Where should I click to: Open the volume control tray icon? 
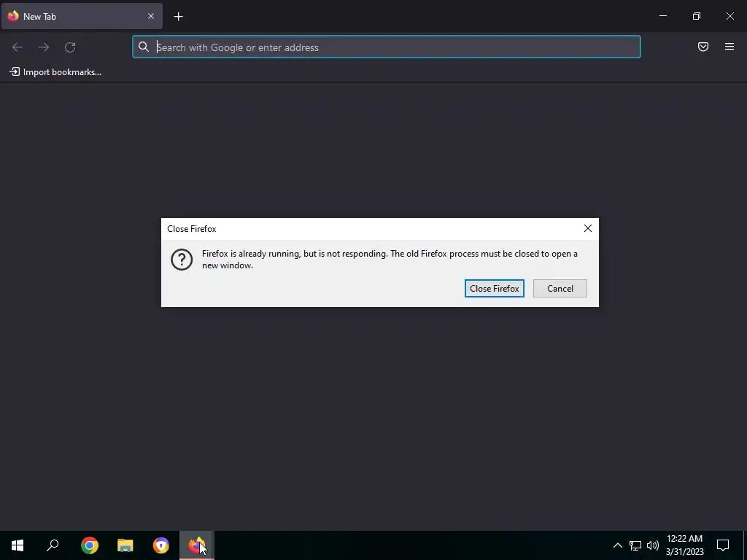click(x=653, y=545)
